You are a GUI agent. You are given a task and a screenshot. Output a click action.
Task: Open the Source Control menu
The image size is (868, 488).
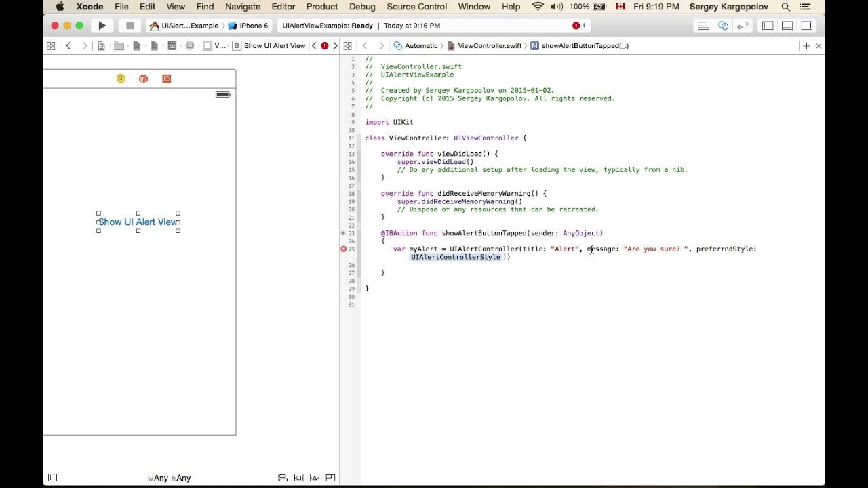point(417,7)
